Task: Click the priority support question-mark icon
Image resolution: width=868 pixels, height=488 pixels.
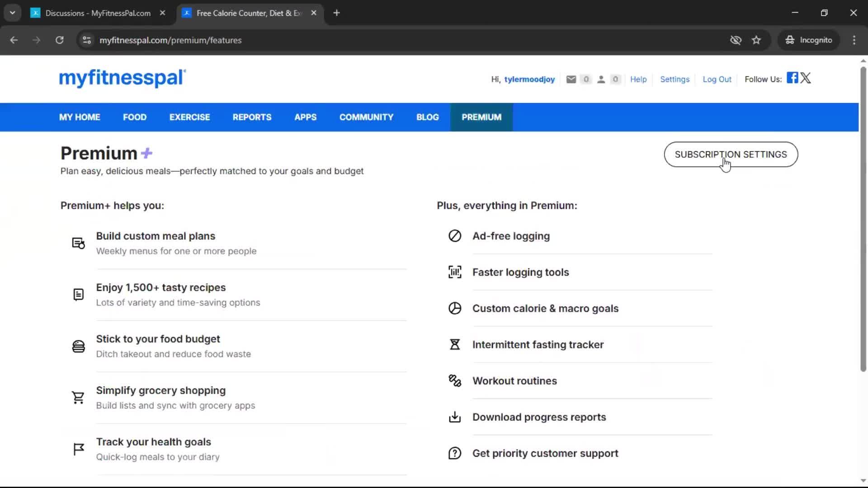Action: (455, 453)
